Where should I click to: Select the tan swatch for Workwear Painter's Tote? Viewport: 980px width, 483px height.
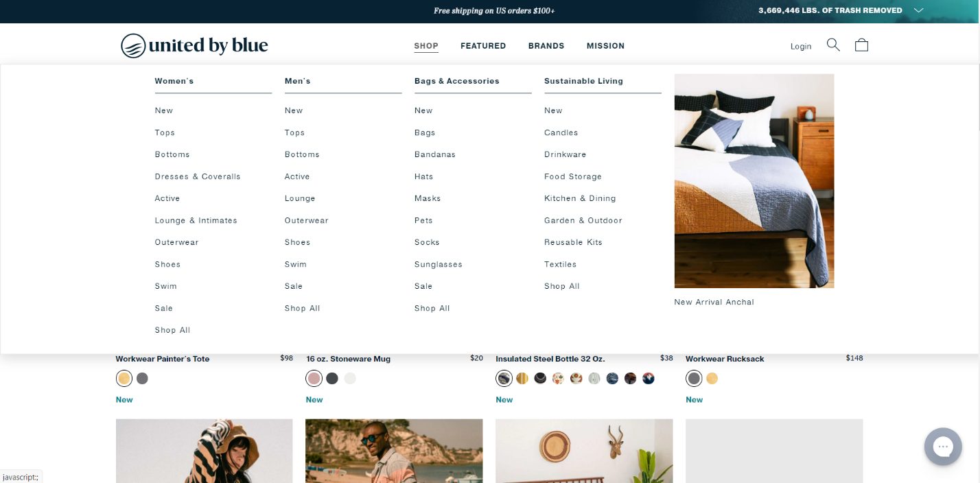(x=124, y=378)
